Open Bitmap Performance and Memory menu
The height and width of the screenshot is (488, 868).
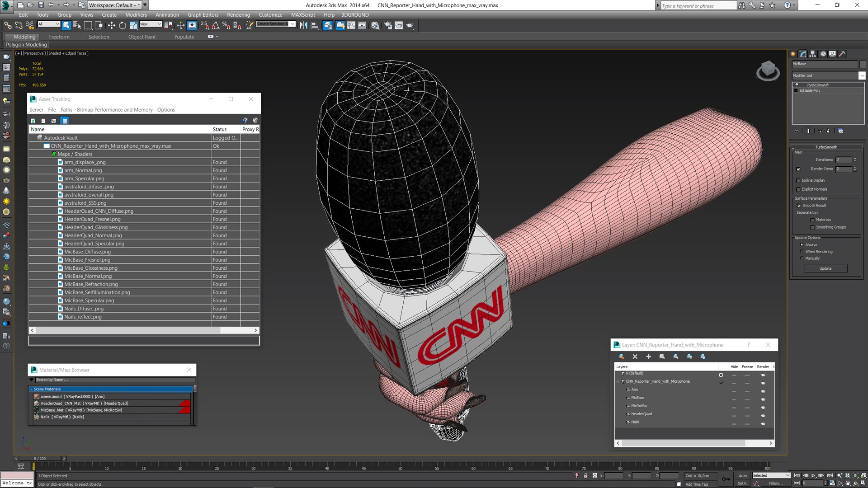[114, 110]
